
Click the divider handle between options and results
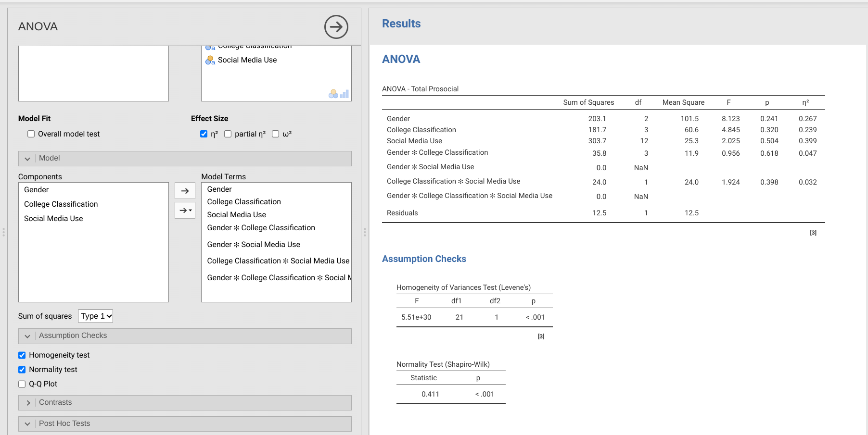365,232
